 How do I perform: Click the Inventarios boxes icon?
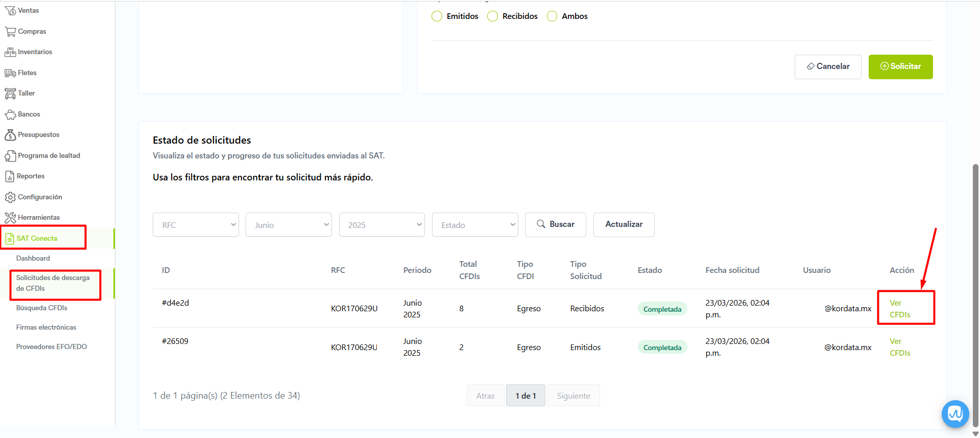[x=10, y=52]
